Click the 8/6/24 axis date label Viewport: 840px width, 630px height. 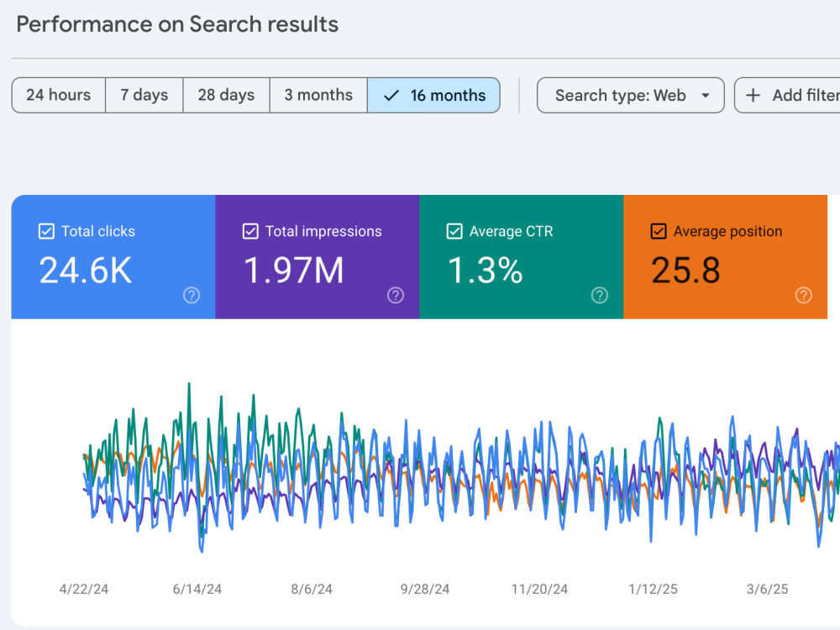click(x=312, y=590)
